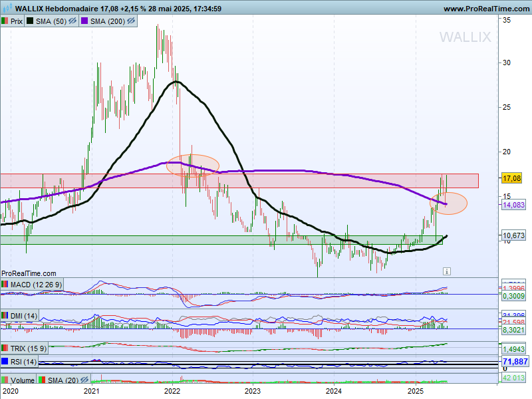Viewport: 532px width, 399px height.
Task: Open the SMA (200) legend label
Action: coord(108,21)
